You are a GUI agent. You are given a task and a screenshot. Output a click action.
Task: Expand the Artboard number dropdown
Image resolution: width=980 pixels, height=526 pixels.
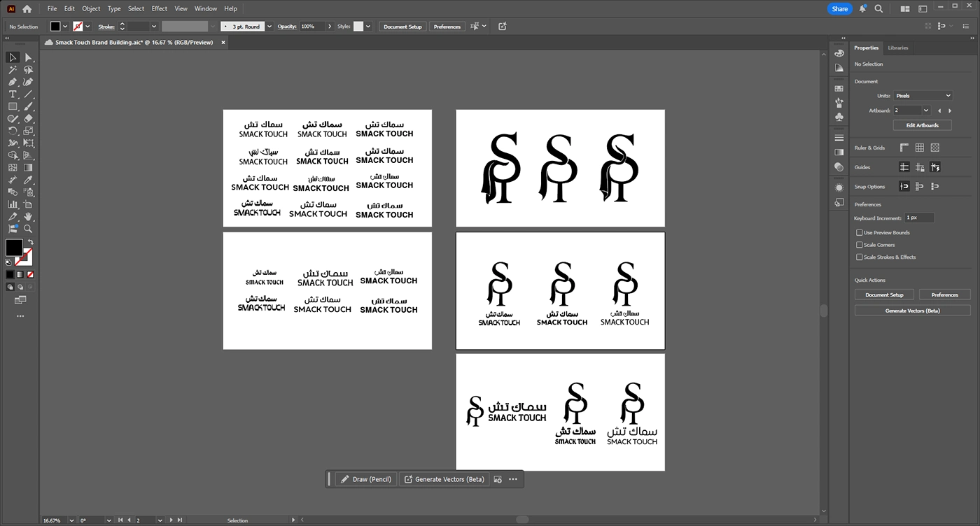click(925, 110)
